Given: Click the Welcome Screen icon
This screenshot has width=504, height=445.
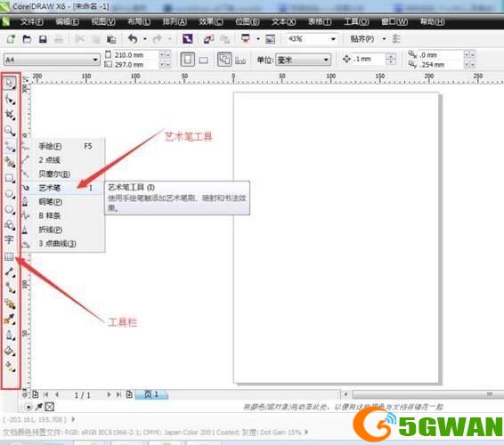Looking at the screenshot, I should click(270, 39).
